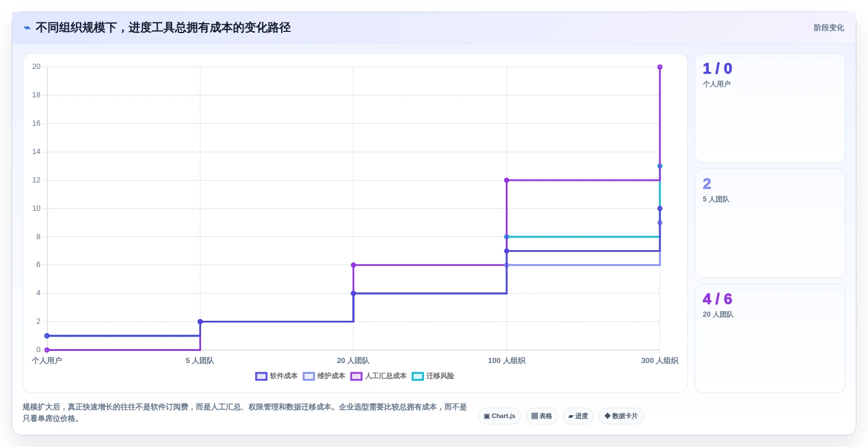This screenshot has width=868, height=447.
Task: Click the 300 人组织 x-axis label
Action: coord(659,361)
